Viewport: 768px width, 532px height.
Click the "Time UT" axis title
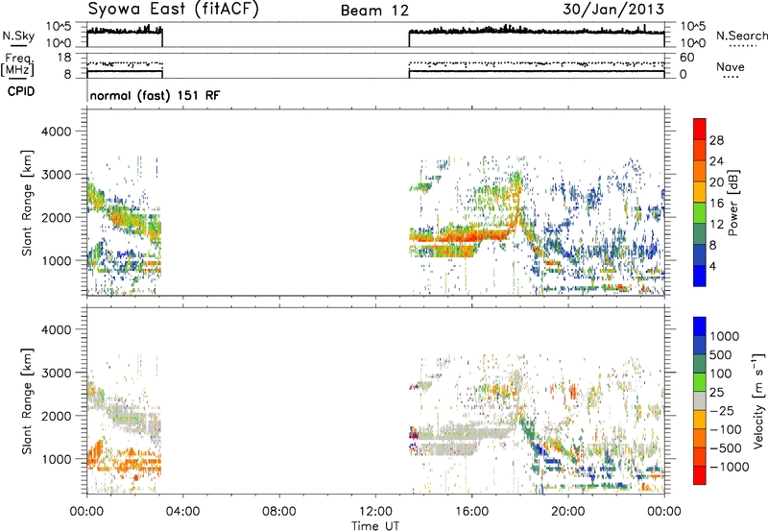point(375,526)
